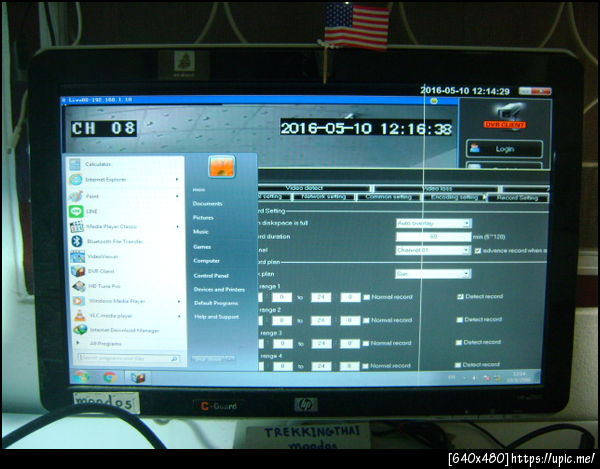Open Devices and Printers
This screenshot has height=469, width=600.
tap(219, 290)
